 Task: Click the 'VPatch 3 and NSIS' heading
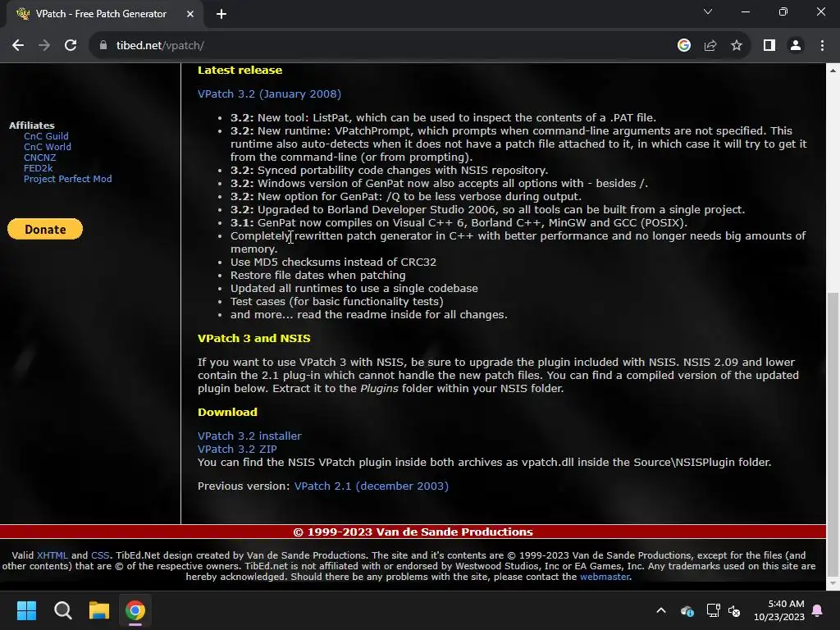[x=254, y=339]
